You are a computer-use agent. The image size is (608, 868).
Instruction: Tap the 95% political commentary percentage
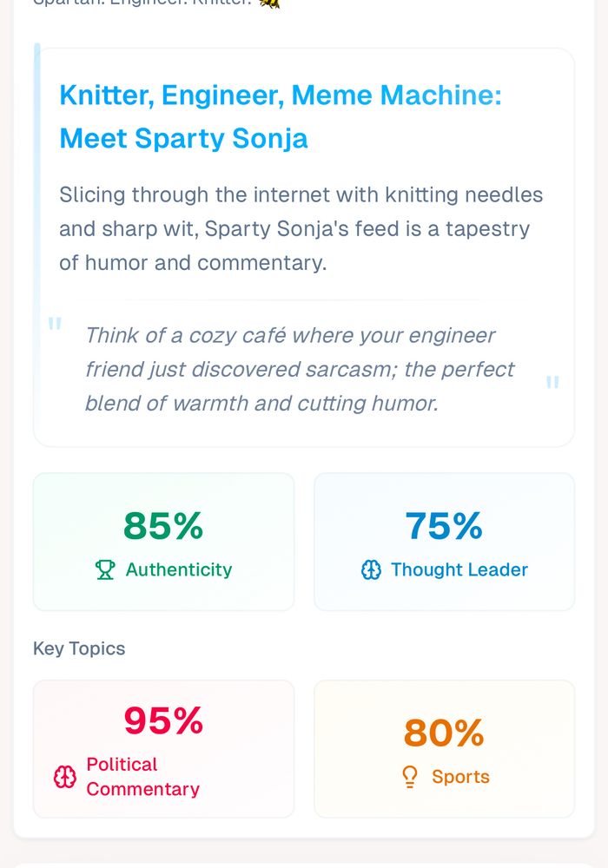163,720
